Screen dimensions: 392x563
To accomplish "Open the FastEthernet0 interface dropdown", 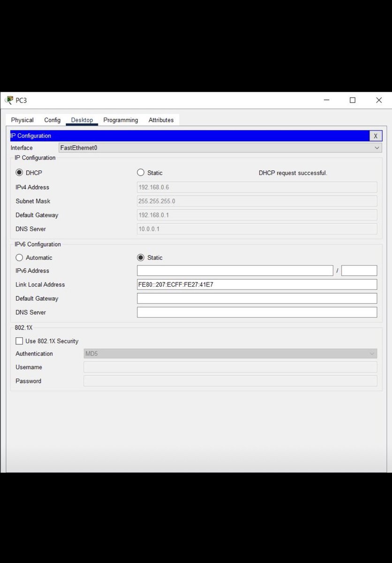I will (220, 148).
